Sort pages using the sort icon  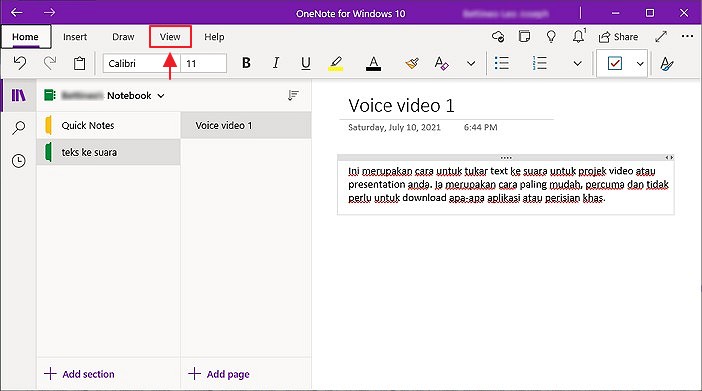point(293,95)
